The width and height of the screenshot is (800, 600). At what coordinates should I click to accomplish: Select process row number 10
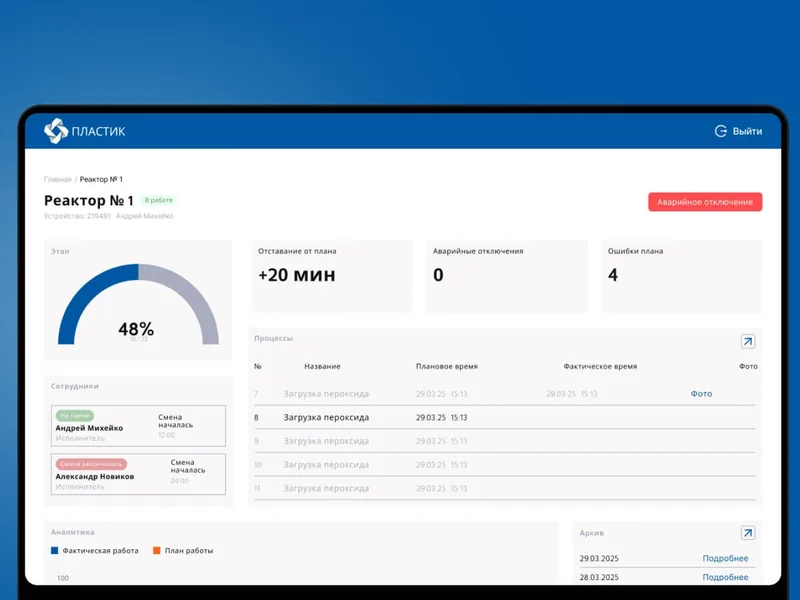[x=505, y=465]
